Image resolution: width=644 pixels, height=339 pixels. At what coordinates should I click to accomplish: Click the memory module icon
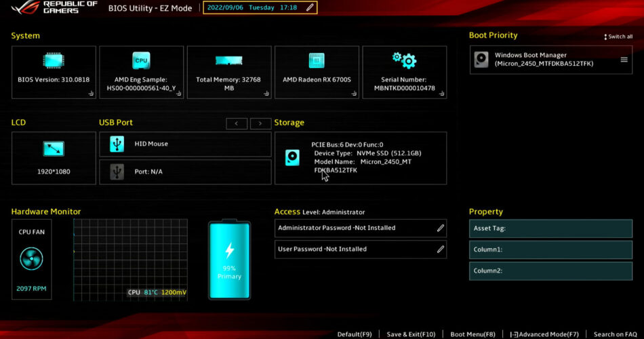tap(228, 61)
